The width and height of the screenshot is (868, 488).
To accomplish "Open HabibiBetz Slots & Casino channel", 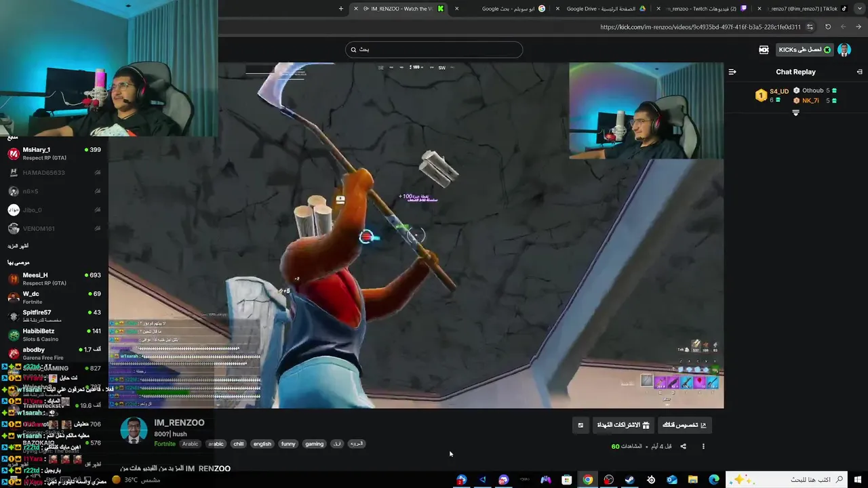I will click(x=54, y=335).
